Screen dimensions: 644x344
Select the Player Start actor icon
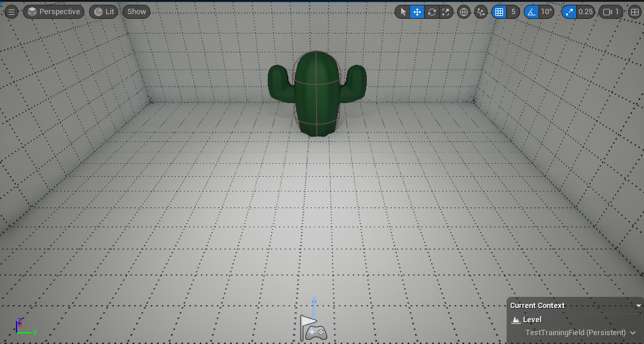click(x=313, y=328)
